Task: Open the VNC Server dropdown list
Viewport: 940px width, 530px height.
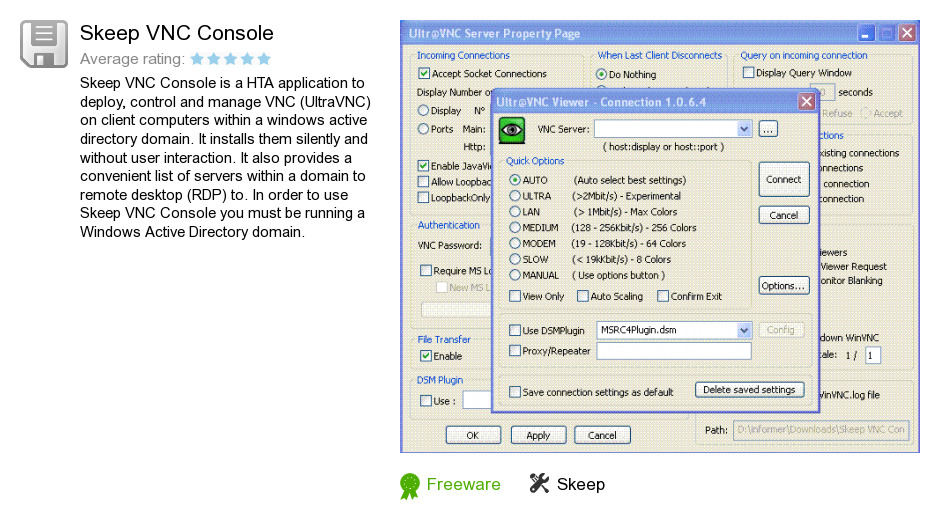Action: tap(743, 129)
